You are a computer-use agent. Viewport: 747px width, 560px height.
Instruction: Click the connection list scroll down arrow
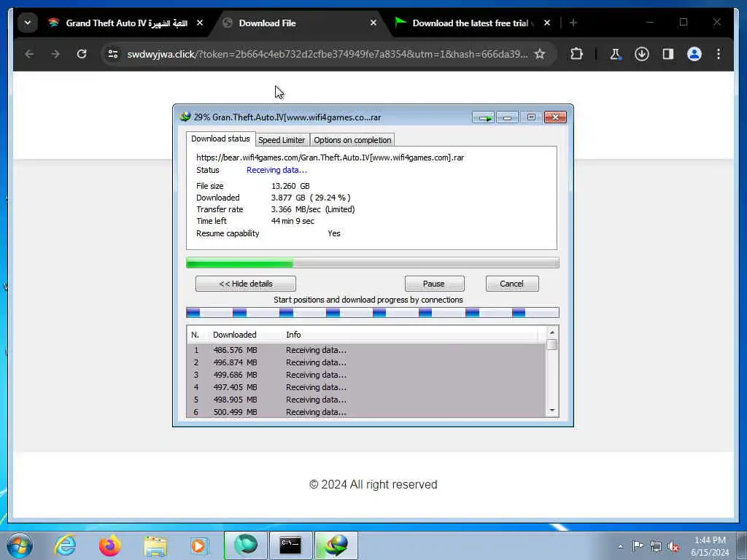[551, 411]
